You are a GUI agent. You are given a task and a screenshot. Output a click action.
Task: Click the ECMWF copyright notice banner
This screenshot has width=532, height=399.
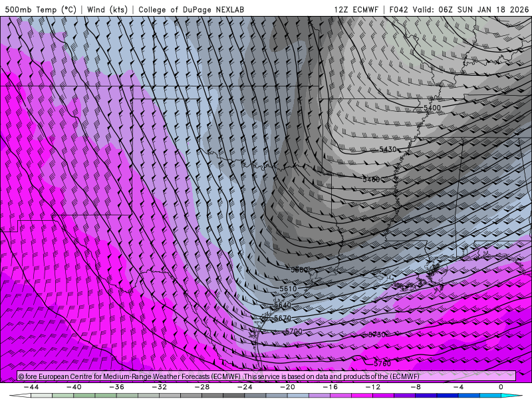(267, 376)
